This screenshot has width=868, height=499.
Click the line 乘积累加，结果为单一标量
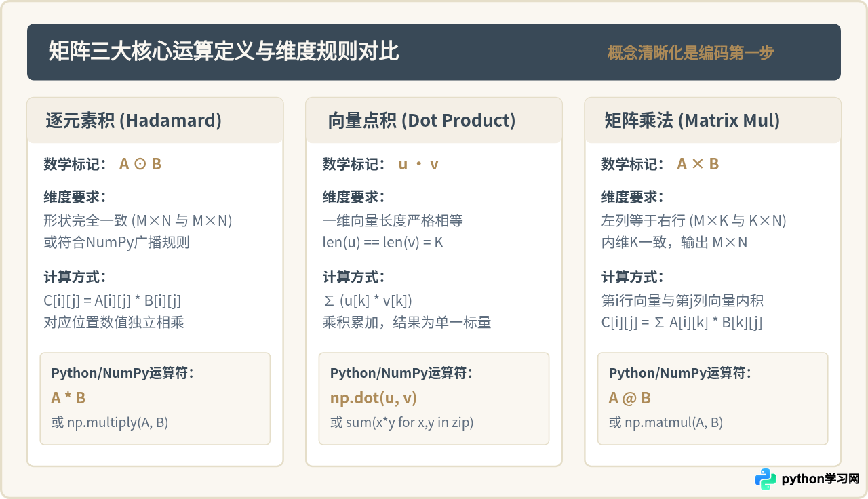coord(407,322)
